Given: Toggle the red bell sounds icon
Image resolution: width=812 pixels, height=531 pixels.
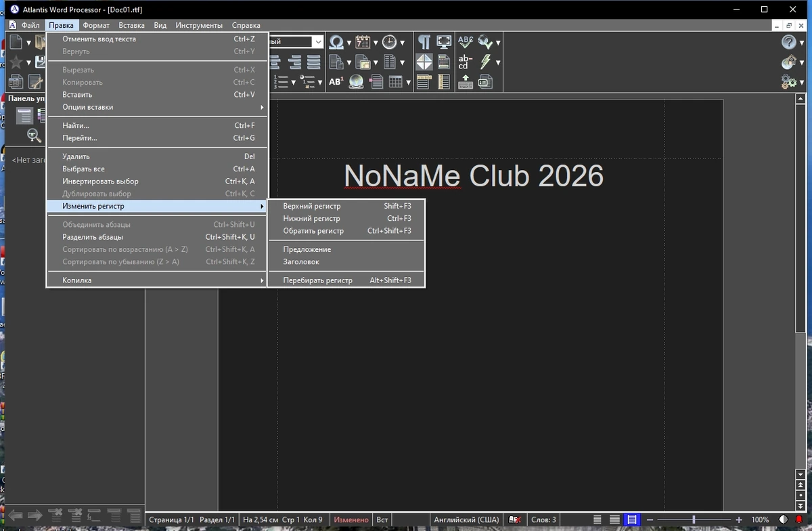Looking at the screenshot, I should point(799,519).
